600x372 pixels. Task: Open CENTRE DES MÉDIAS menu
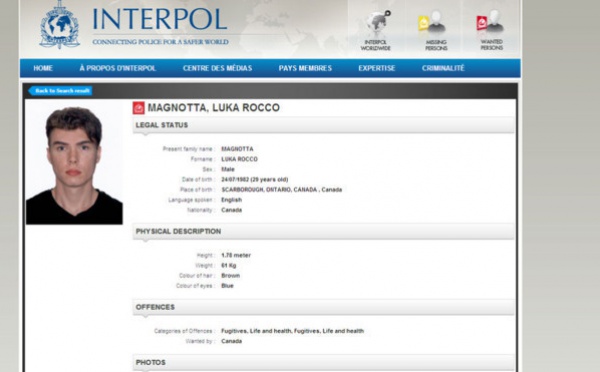217,68
